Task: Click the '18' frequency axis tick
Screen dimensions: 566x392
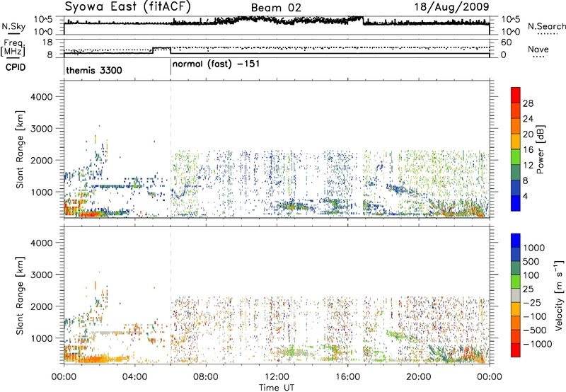Action: (47, 42)
